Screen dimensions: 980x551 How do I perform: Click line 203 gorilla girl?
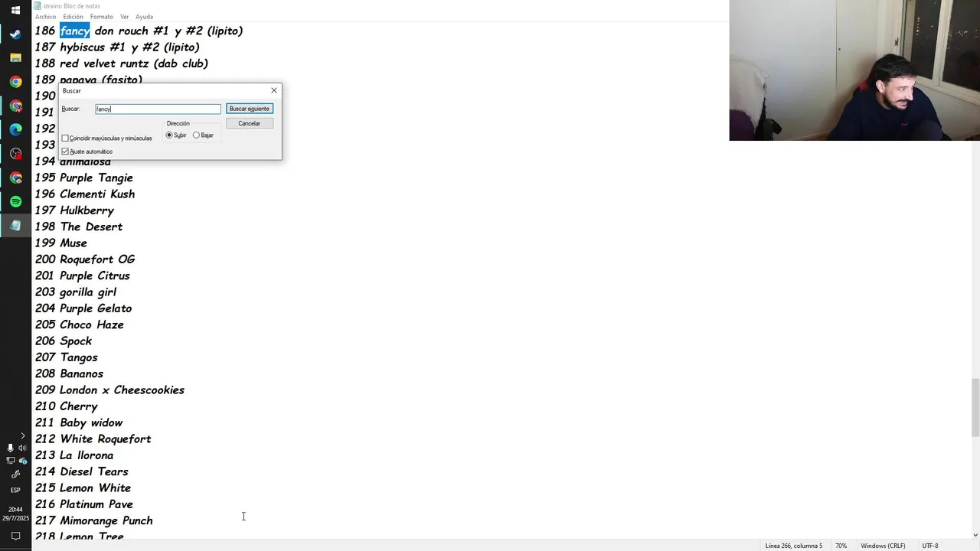point(76,292)
